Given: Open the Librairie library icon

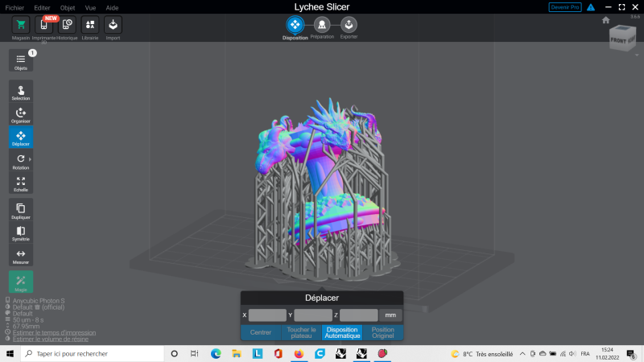Looking at the screenshot, I should point(90,25).
